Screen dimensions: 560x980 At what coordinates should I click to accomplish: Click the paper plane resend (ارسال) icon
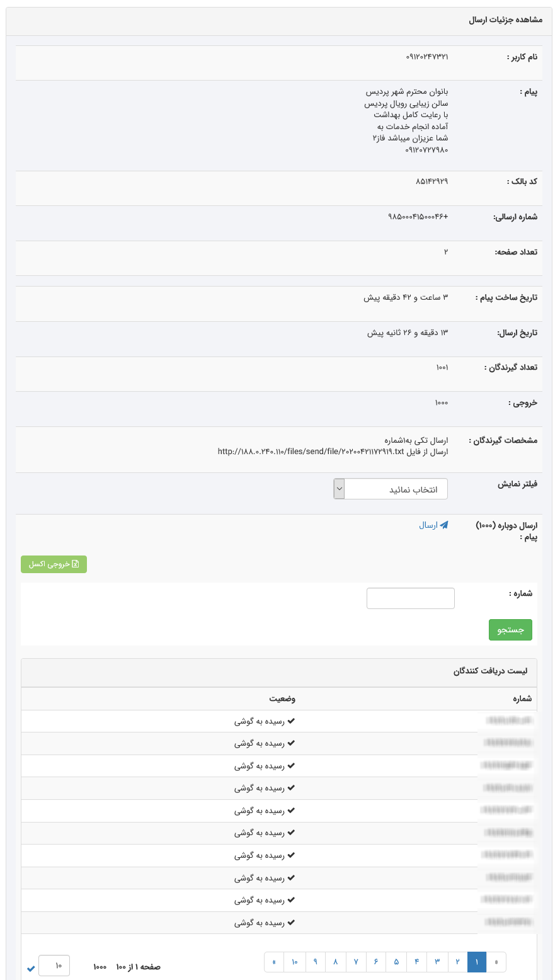tap(443, 525)
